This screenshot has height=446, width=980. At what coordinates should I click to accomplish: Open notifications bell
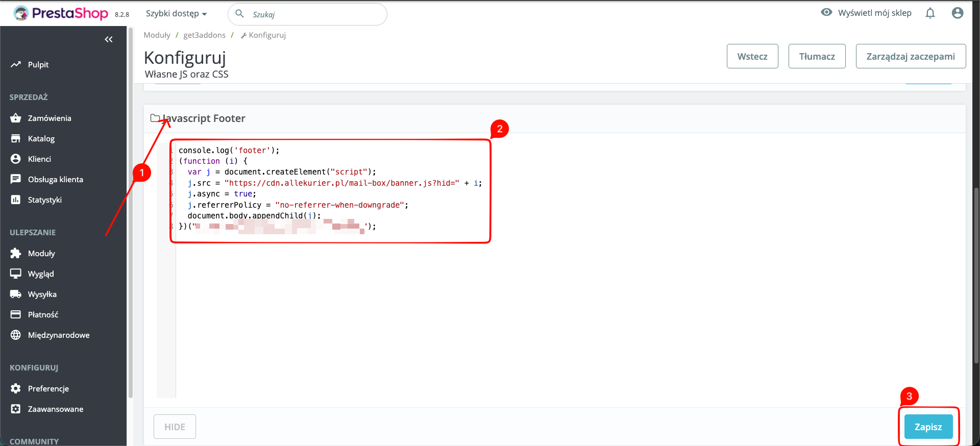[930, 13]
